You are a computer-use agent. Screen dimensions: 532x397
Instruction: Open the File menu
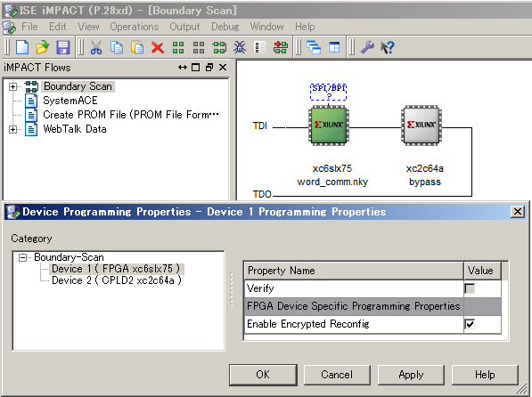point(29,27)
